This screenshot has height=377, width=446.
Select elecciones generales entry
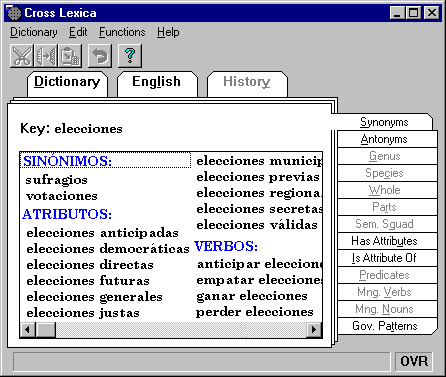click(94, 297)
